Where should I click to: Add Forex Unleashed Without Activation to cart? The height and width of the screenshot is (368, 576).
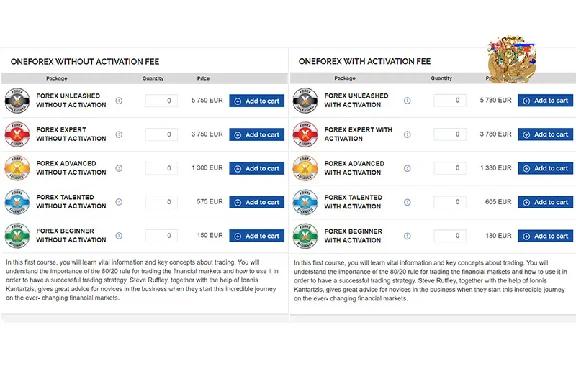click(256, 101)
